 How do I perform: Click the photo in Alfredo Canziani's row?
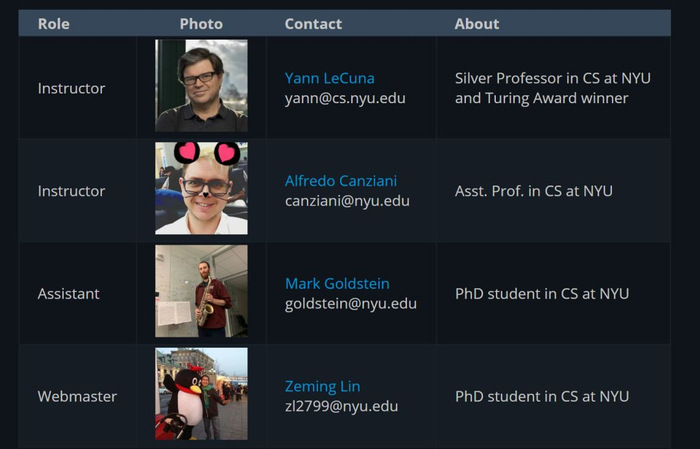coord(201,189)
